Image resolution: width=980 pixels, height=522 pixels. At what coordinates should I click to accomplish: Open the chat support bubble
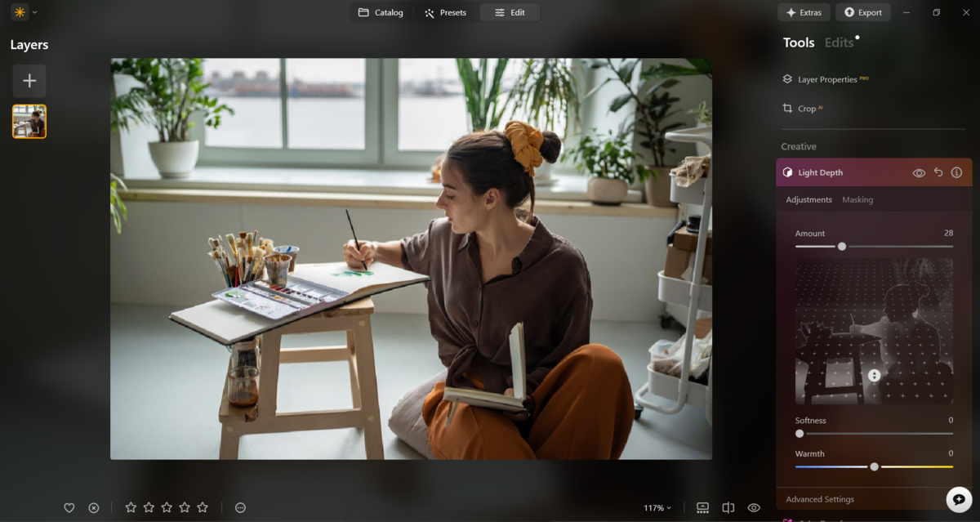[x=959, y=499]
